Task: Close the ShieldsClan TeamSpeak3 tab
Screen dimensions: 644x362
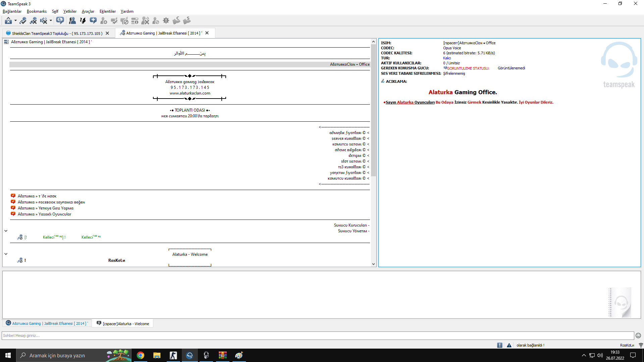Action: pyautogui.click(x=107, y=33)
